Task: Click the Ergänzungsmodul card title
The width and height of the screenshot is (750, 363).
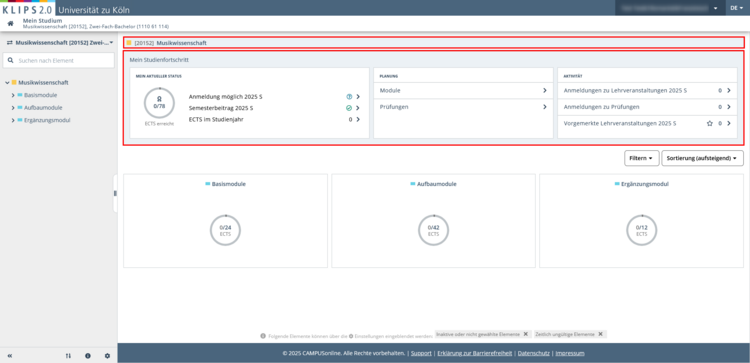Action: [x=644, y=184]
